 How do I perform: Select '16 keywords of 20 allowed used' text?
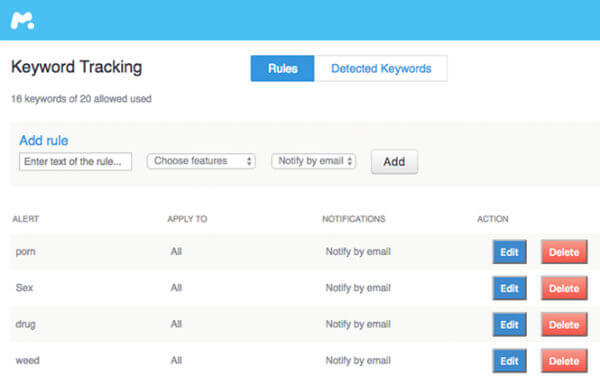tap(81, 99)
